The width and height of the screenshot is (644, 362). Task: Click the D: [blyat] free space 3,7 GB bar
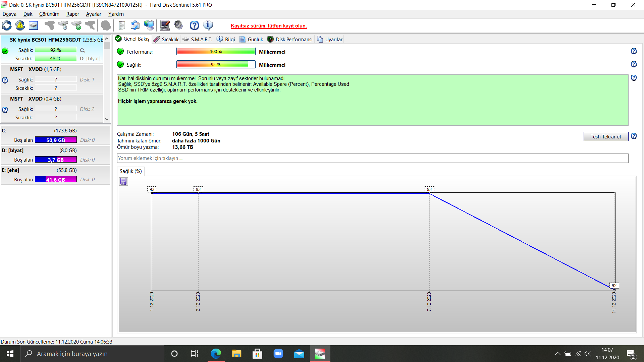(x=56, y=160)
